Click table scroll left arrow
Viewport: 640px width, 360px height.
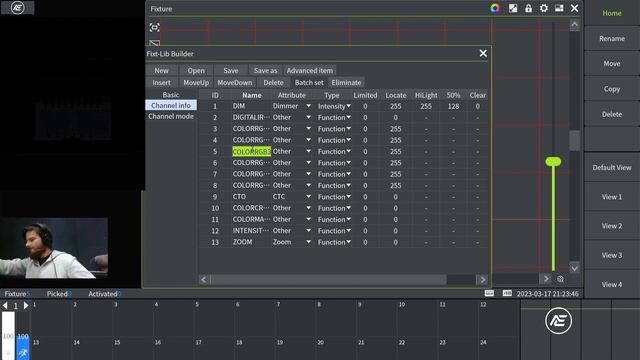pos(204,280)
